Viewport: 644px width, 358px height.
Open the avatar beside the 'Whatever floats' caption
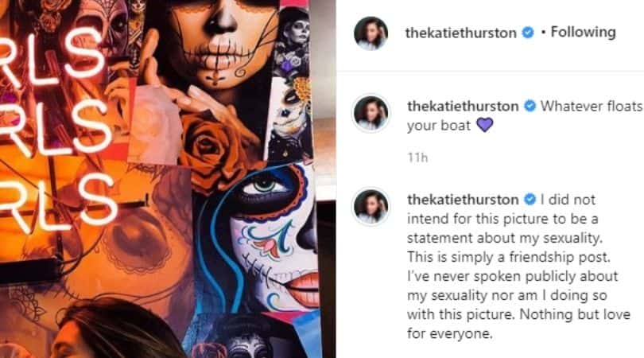point(370,113)
